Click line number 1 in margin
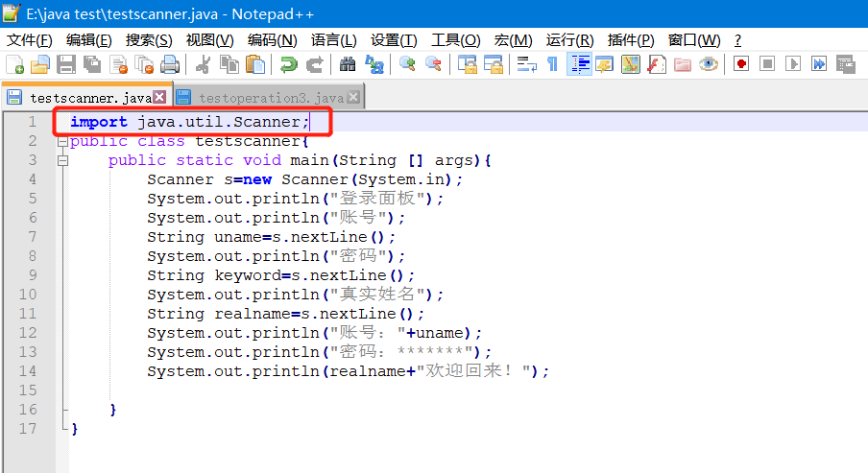This screenshot has width=868, height=473. tap(32, 122)
